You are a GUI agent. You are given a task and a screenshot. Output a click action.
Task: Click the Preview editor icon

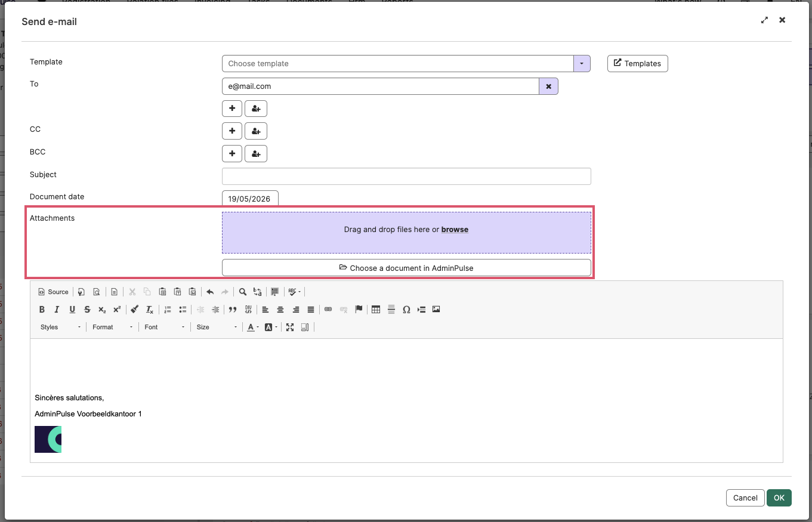point(96,292)
